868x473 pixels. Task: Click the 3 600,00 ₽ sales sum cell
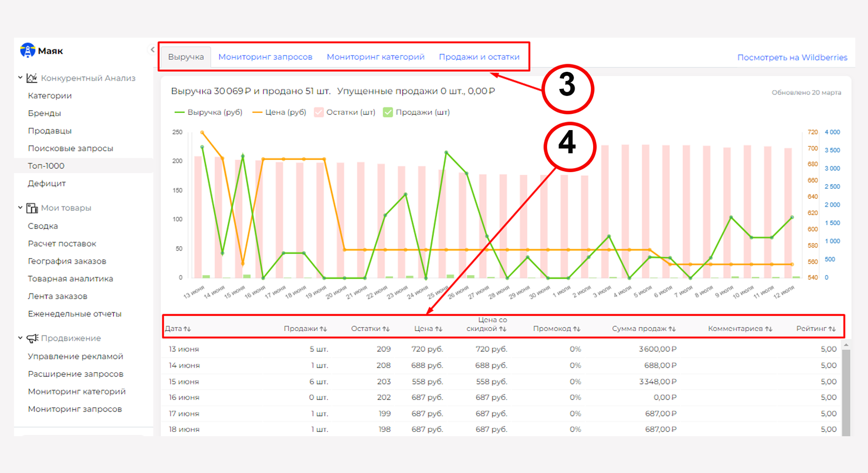click(x=658, y=349)
